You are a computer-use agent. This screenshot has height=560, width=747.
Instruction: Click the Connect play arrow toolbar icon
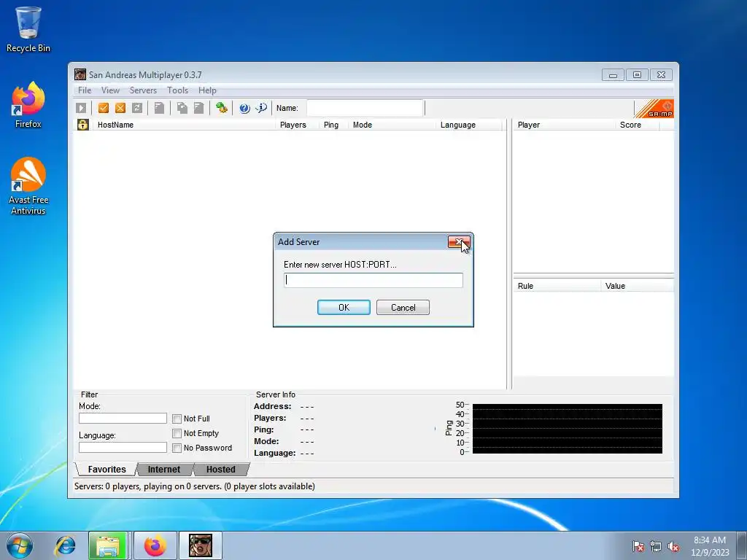point(81,108)
